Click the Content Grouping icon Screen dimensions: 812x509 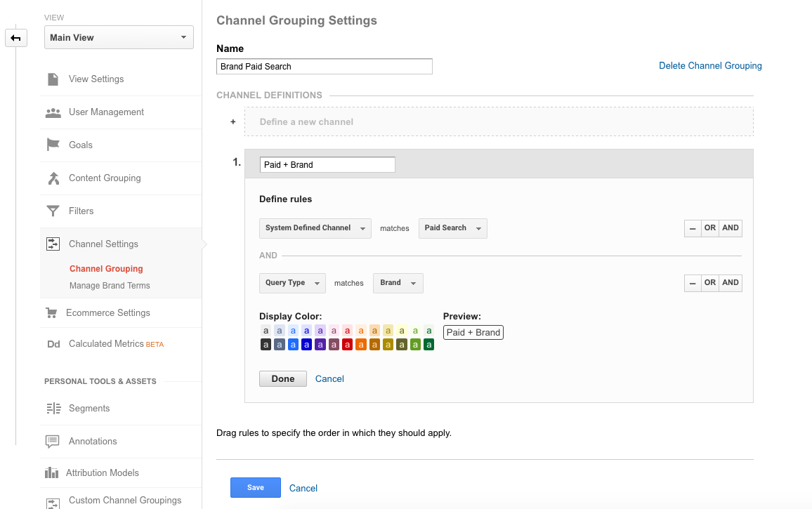tap(53, 178)
